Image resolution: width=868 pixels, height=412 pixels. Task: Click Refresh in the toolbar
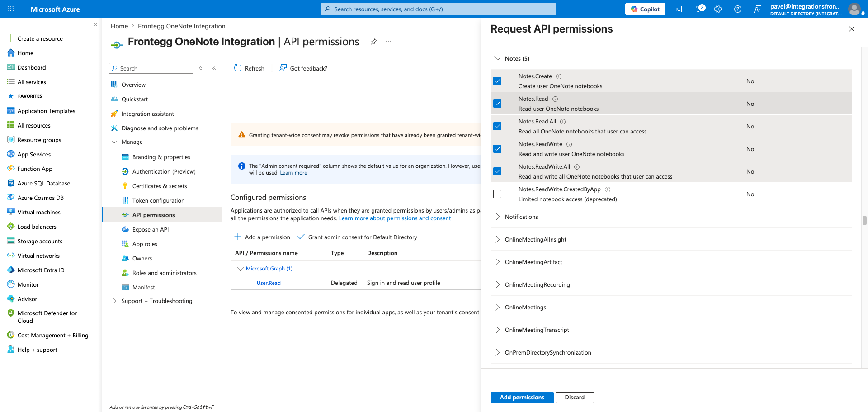[249, 68]
